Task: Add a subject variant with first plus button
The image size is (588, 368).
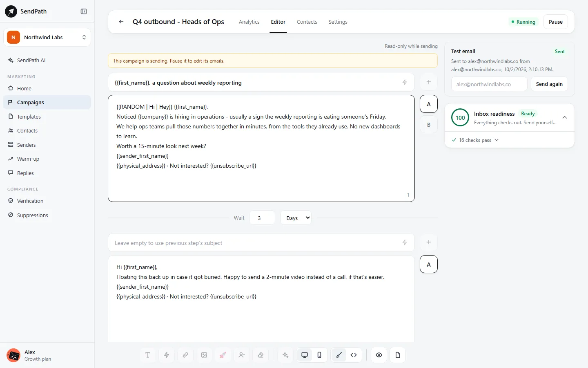Action: pos(429,82)
